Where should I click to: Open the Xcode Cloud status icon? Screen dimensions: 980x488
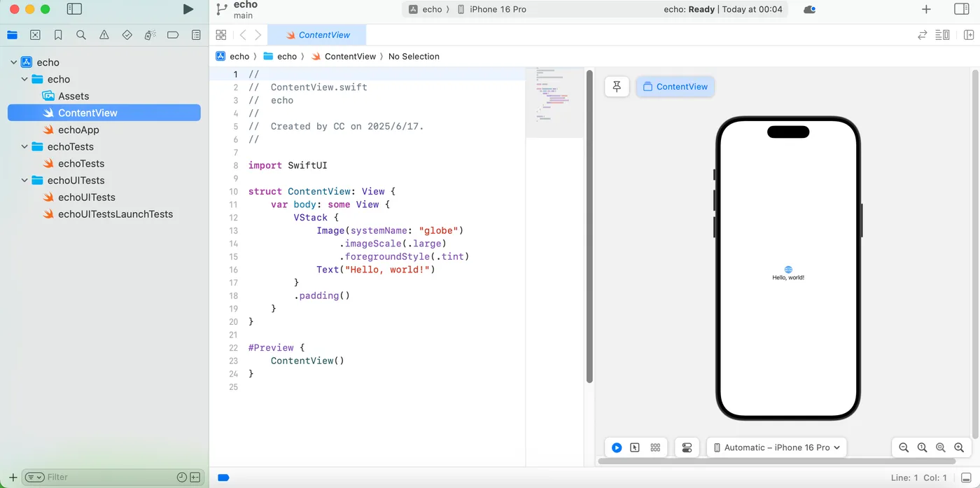[x=809, y=9]
